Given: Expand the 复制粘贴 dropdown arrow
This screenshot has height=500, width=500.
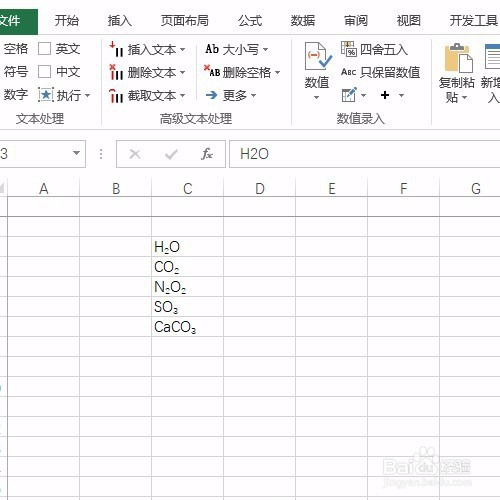Looking at the screenshot, I should click(x=464, y=98).
